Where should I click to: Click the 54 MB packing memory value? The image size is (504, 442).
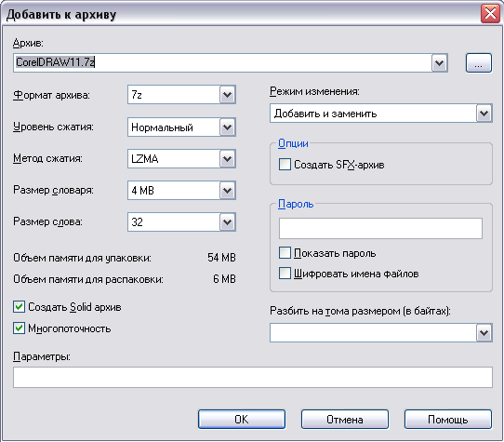pyautogui.click(x=221, y=258)
